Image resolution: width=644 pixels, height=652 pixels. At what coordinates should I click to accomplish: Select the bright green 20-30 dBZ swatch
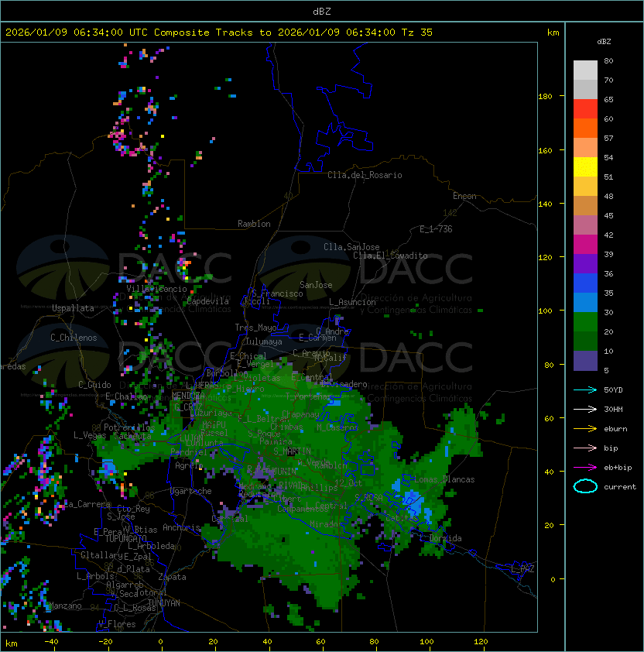pyautogui.click(x=585, y=322)
